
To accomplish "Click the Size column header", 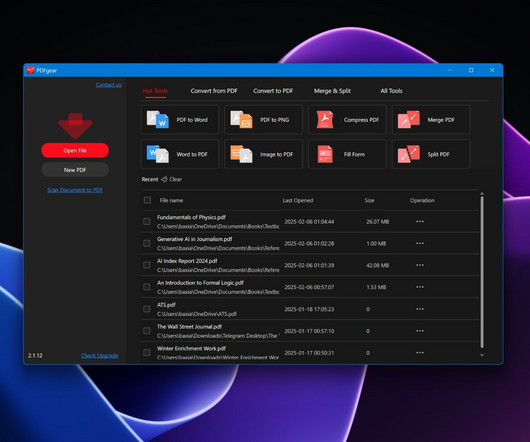I will (369, 200).
